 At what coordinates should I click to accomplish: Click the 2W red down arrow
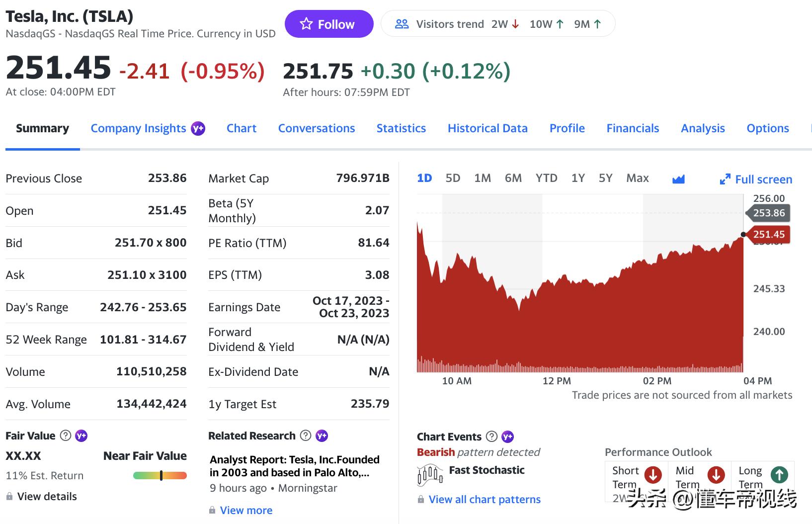(515, 24)
